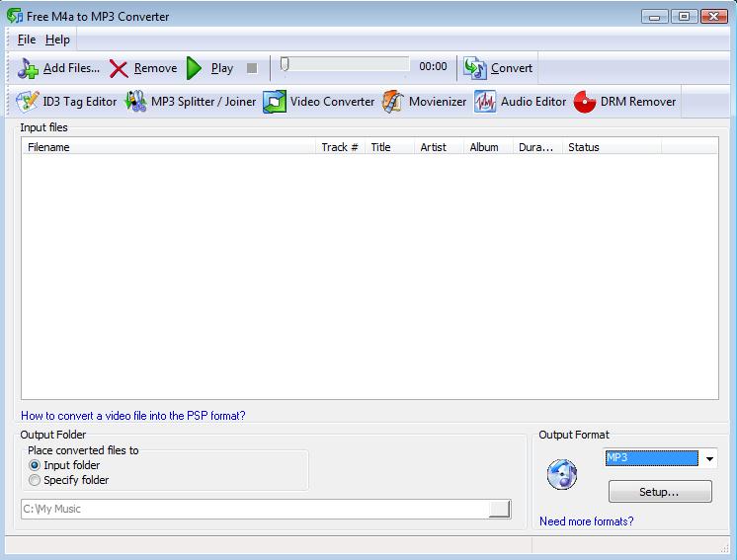Expand the MP3 output format dropdown arrow
The image size is (737, 560).
(x=709, y=458)
